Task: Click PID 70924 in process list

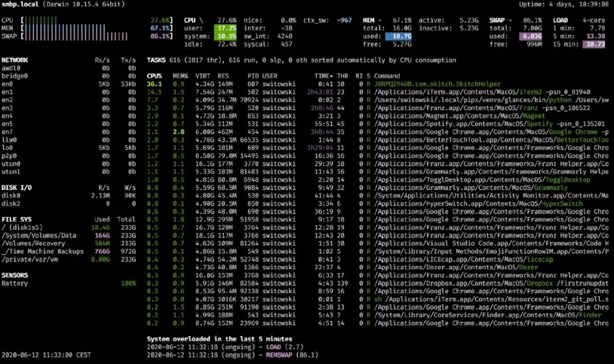Action: point(249,100)
